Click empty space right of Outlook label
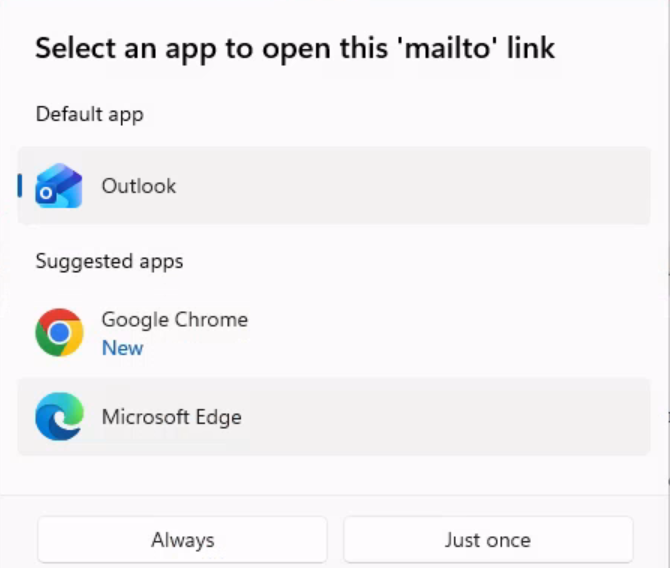670x568 pixels. [x=420, y=186]
